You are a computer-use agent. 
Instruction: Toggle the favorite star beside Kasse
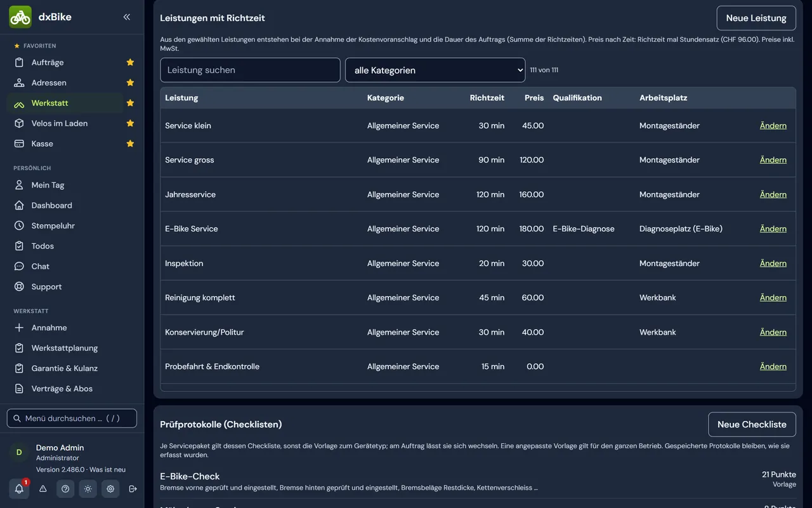pos(130,144)
